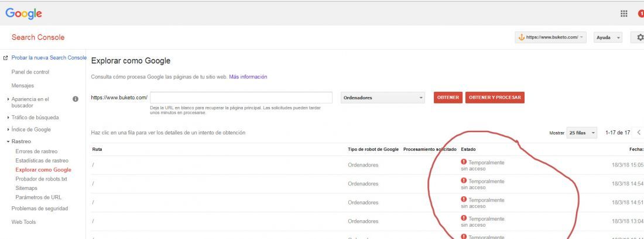This screenshot has width=644, height=239.
Task: Open Problemas de seguridad
Action: (40, 208)
